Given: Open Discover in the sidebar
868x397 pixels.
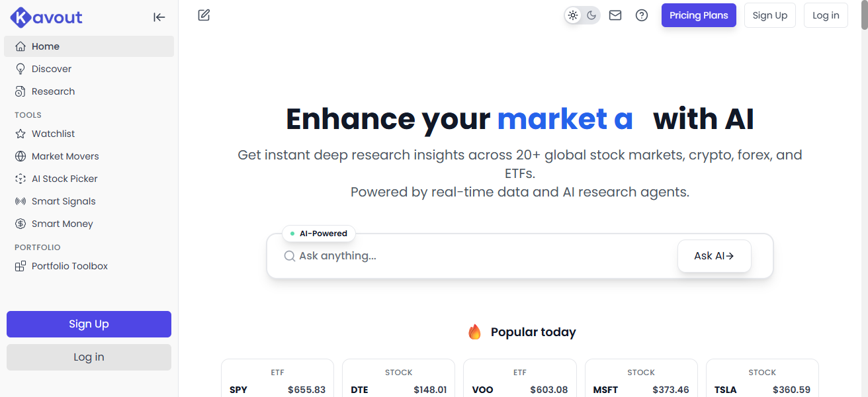Looking at the screenshot, I should [x=52, y=69].
